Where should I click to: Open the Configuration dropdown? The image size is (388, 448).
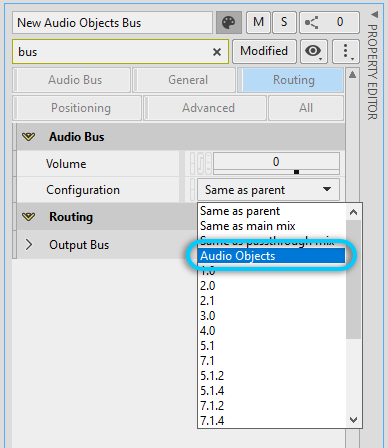(268, 190)
